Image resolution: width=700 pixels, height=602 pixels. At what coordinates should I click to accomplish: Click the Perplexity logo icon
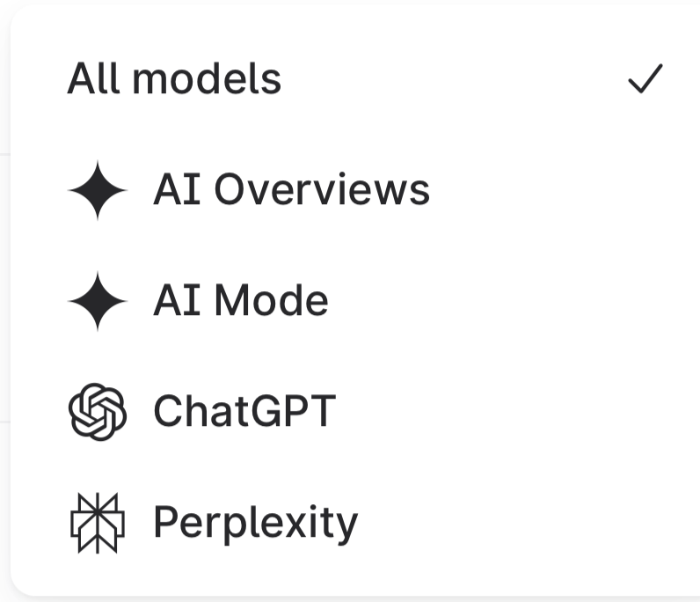coord(97,523)
